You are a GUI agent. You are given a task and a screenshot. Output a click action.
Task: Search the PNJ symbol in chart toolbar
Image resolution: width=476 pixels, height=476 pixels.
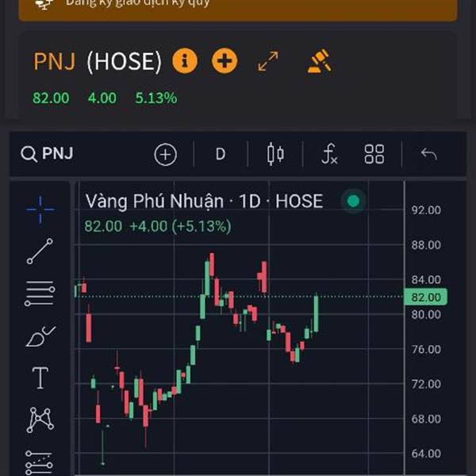[47, 154]
